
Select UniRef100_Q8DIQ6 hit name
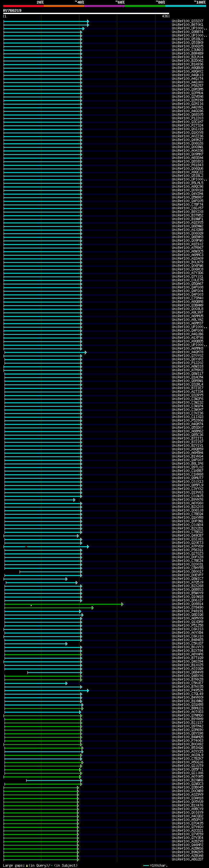pyautogui.click(x=187, y=615)
